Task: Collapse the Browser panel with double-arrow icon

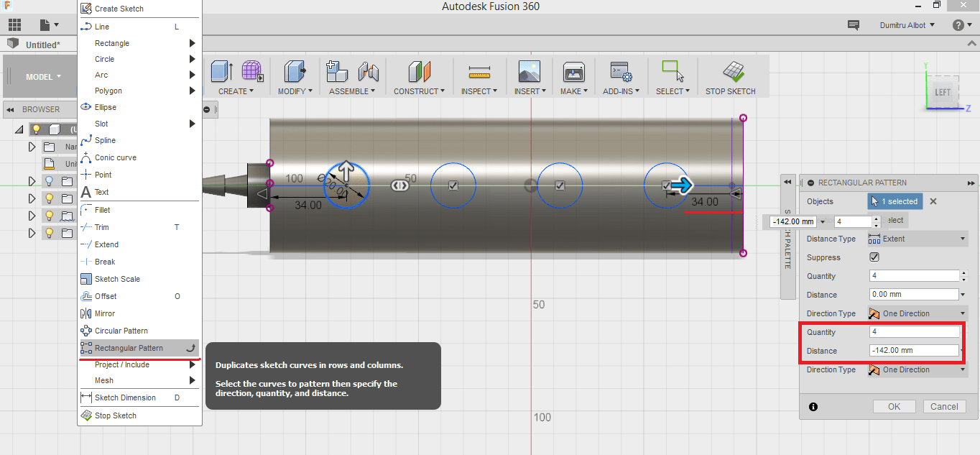Action: [x=11, y=109]
